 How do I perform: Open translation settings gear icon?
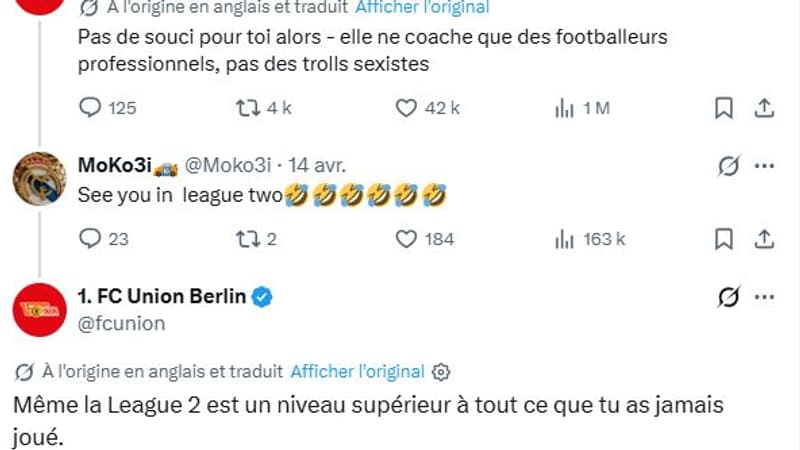[441, 371]
